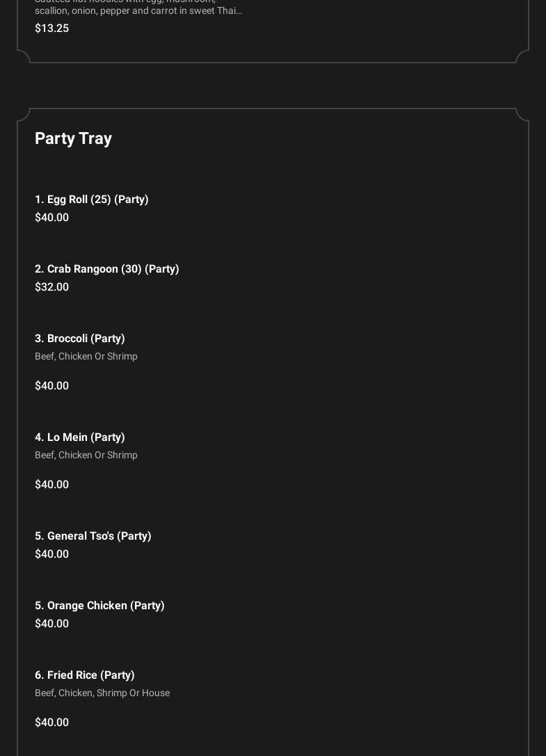546x756 pixels.
Task: Open Orange Chicken (Party) item
Action: click(x=99, y=606)
